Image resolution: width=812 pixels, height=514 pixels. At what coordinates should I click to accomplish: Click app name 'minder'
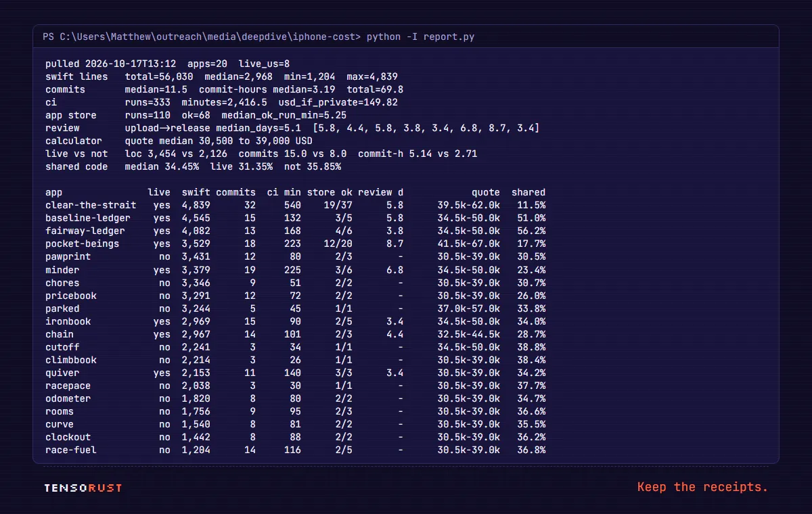tap(62, 270)
